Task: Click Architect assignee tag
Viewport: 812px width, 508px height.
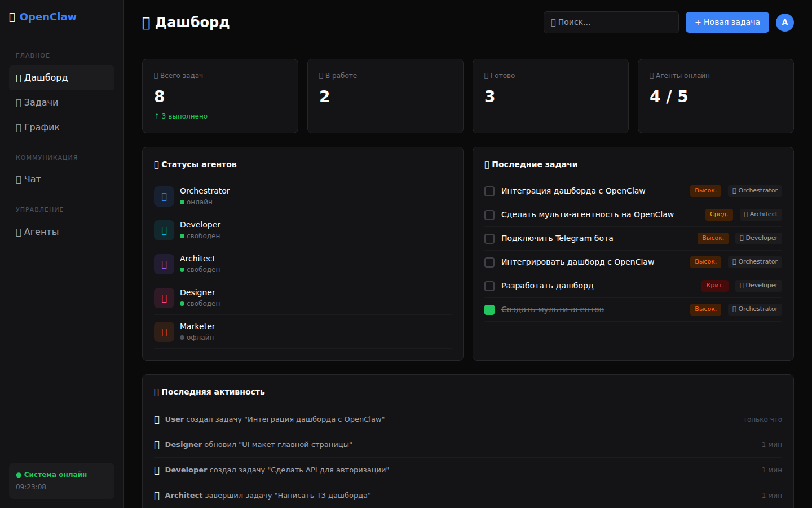Action: (761, 214)
